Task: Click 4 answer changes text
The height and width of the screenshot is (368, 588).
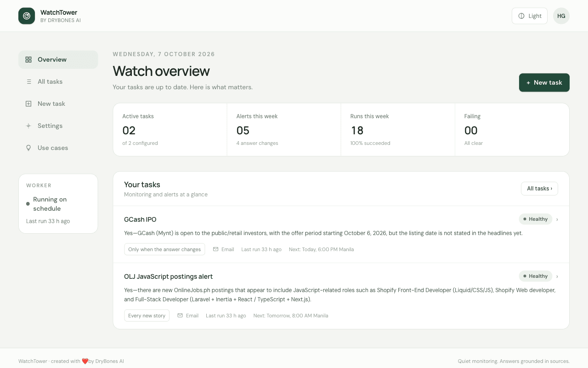Action: (x=257, y=143)
